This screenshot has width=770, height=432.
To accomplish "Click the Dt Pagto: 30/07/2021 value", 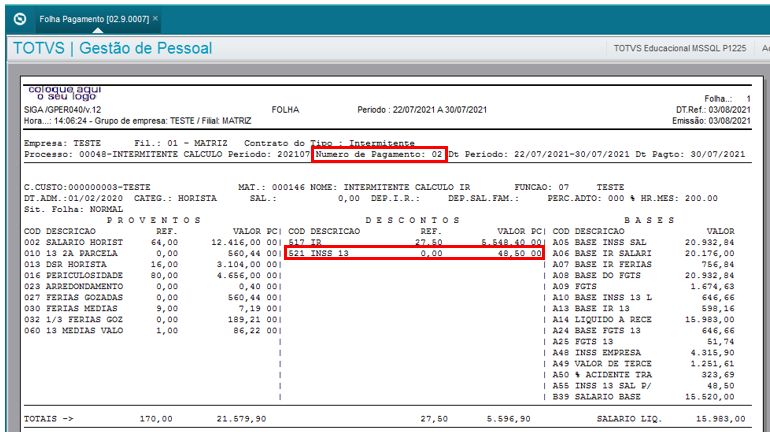I will click(x=690, y=154).
